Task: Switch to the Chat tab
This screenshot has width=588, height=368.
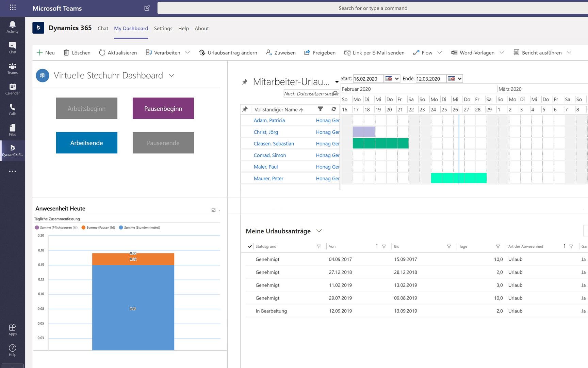Action: point(103,28)
